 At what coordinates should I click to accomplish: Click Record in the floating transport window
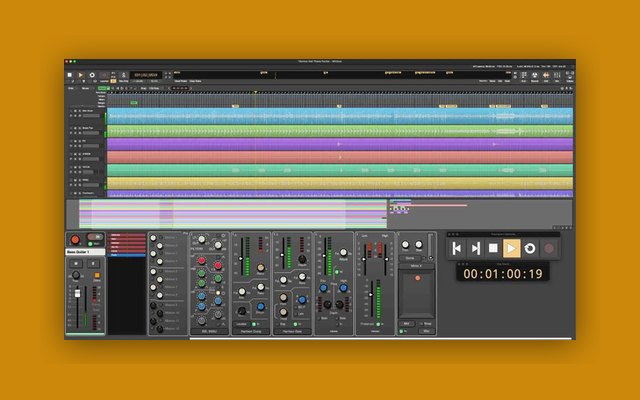click(549, 248)
